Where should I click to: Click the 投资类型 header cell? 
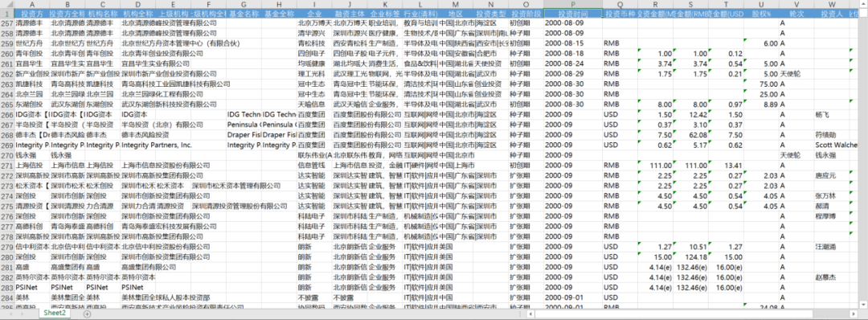(490, 14)
